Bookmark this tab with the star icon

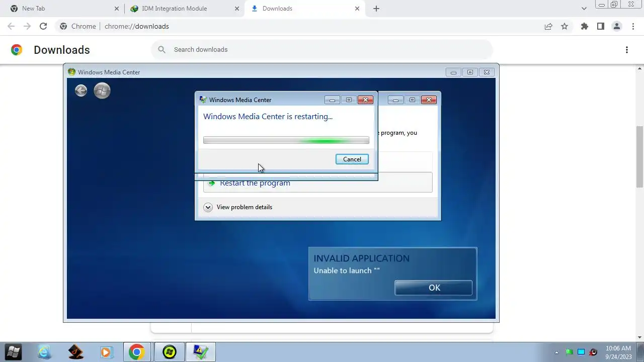pyautogui.click(x=565, y=26)
